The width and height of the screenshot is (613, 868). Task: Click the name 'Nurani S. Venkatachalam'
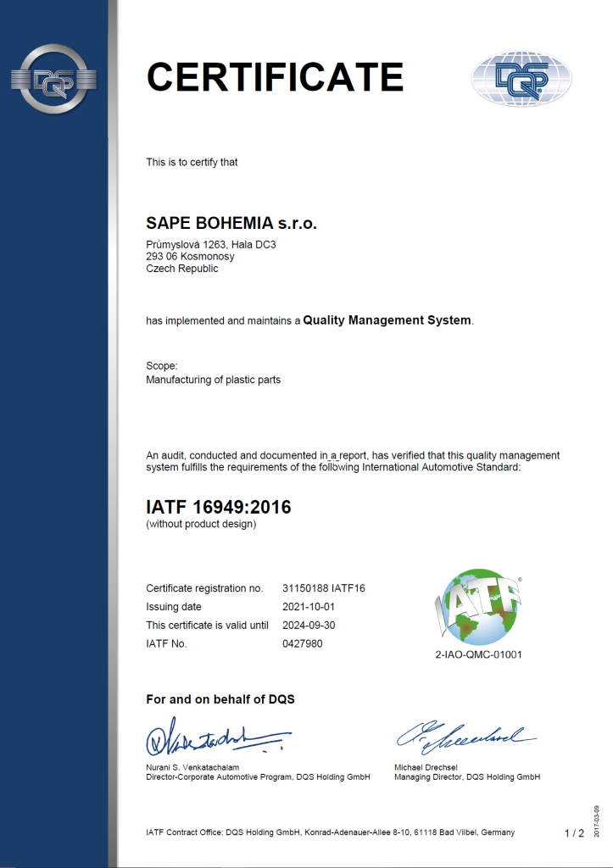point(192,767)
